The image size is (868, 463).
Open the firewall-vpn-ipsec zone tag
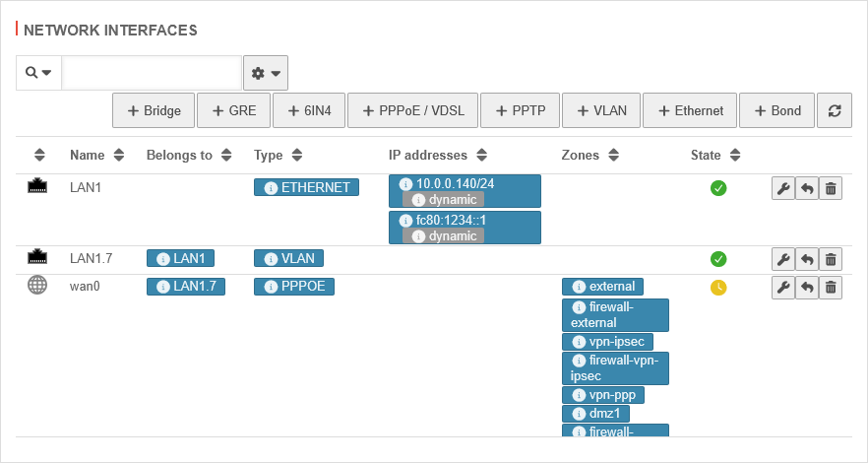click(615, 368)
